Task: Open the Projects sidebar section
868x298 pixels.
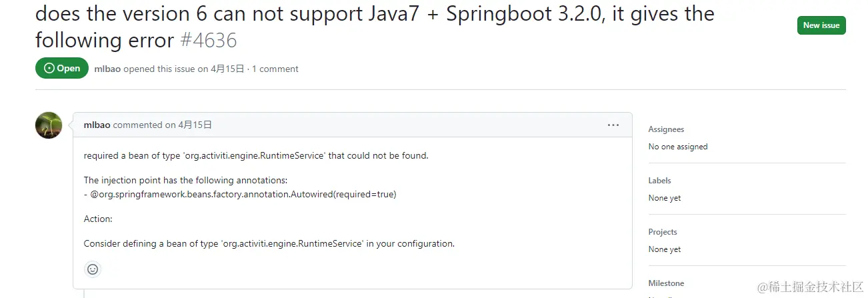Action: [663, 232]
